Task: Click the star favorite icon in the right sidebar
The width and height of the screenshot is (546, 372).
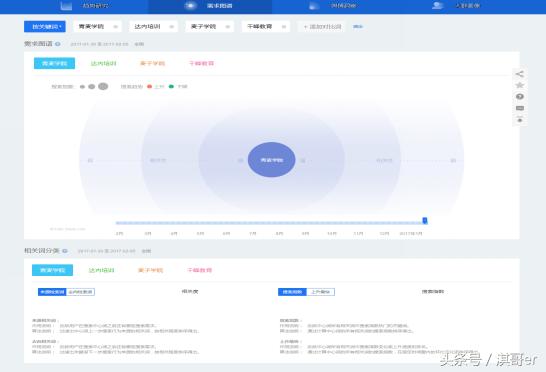Action: point(520,85)
